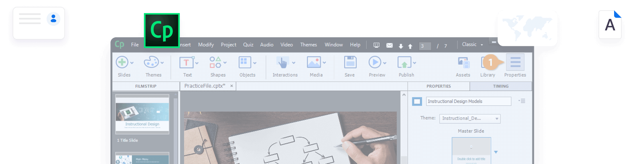Select the Text caption tool

point(186,62)
